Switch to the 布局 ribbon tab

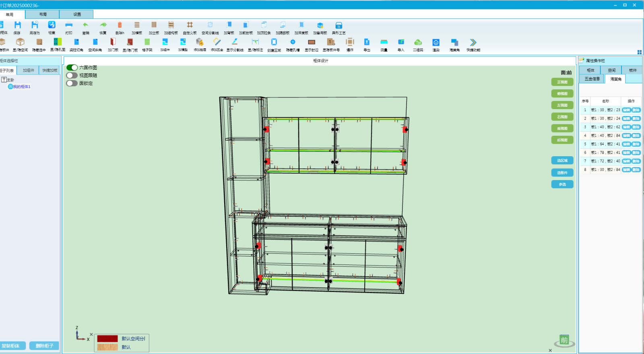(x=43, y=14)
